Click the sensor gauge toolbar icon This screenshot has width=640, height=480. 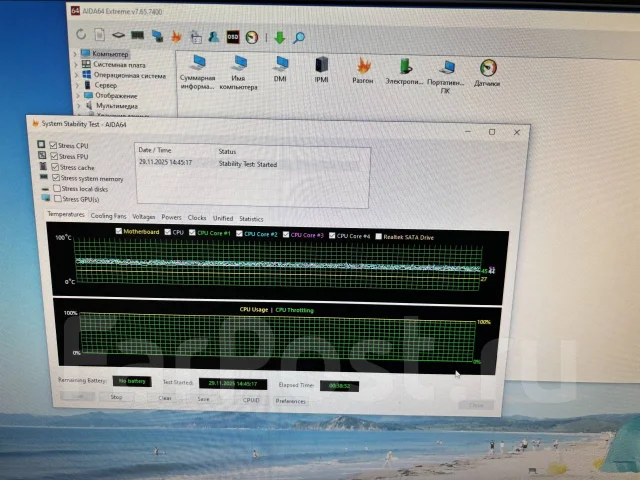[252, 37]
